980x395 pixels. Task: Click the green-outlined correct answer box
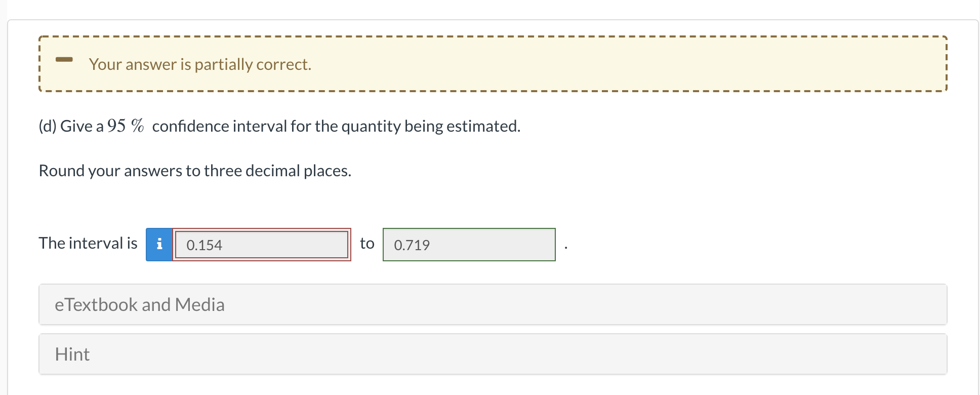(469, 245)
